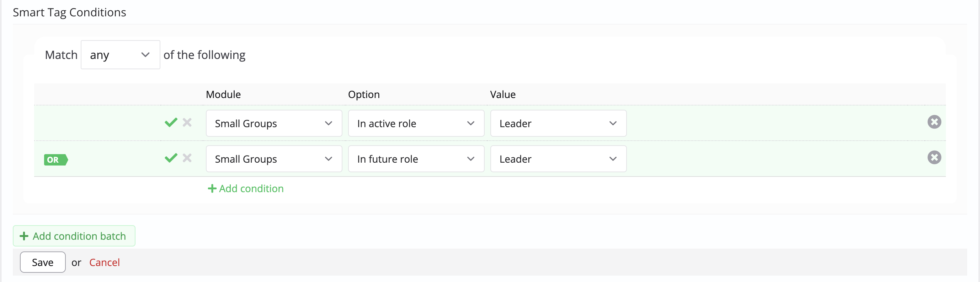The width and height of the screenshot is (980, 282).
Task: Open Small Groups module dropdown in future role row
Action: [274, 159]
